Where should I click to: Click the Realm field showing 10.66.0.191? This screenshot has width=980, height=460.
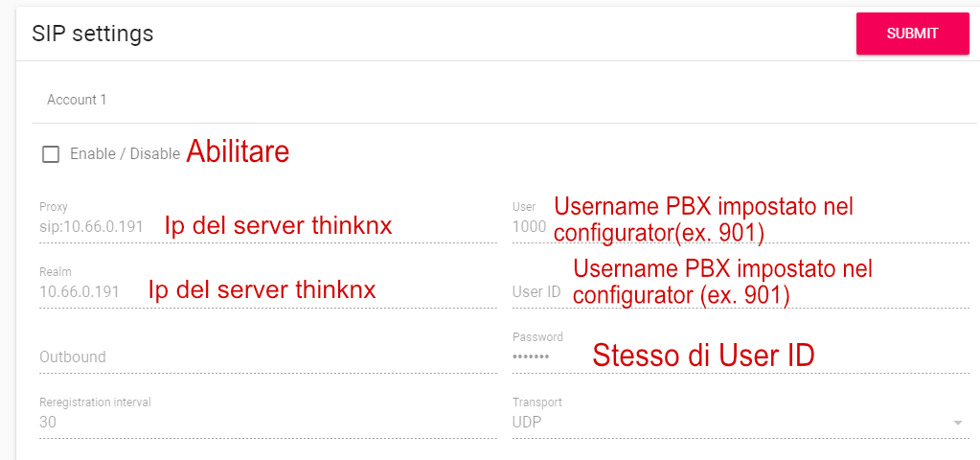pyautogui.click(x=80, y=291)
